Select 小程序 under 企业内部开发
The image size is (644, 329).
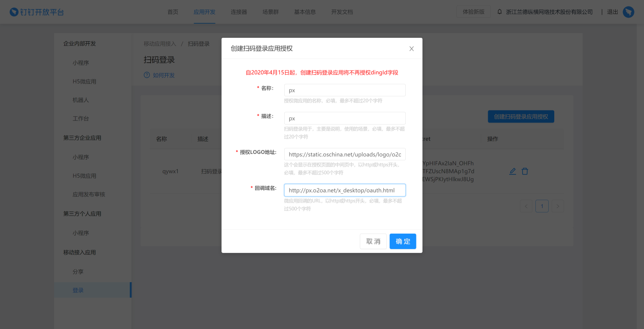click(81, 63)
